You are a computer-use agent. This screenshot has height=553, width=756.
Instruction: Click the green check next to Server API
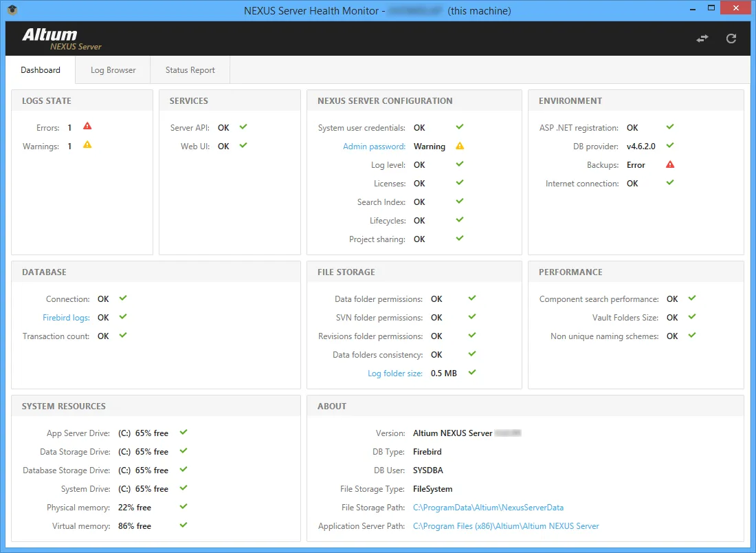(x=243, y=127)
